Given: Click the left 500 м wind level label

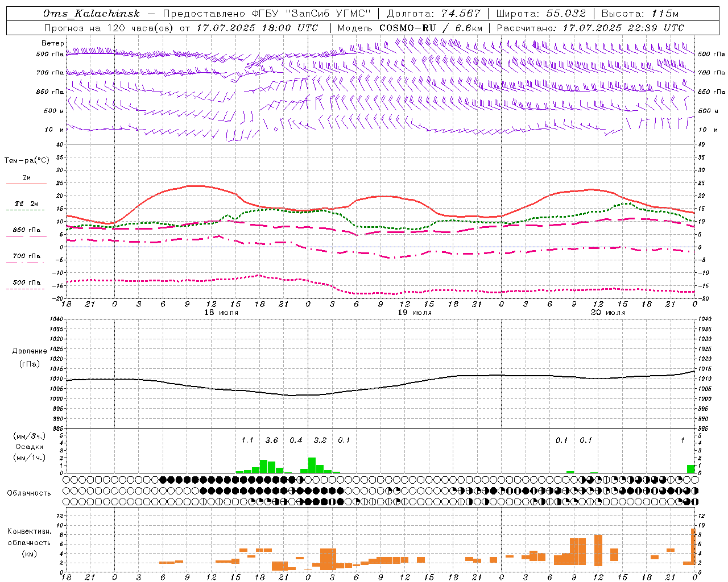Looking at the screenshot, I should coord(54,111).
